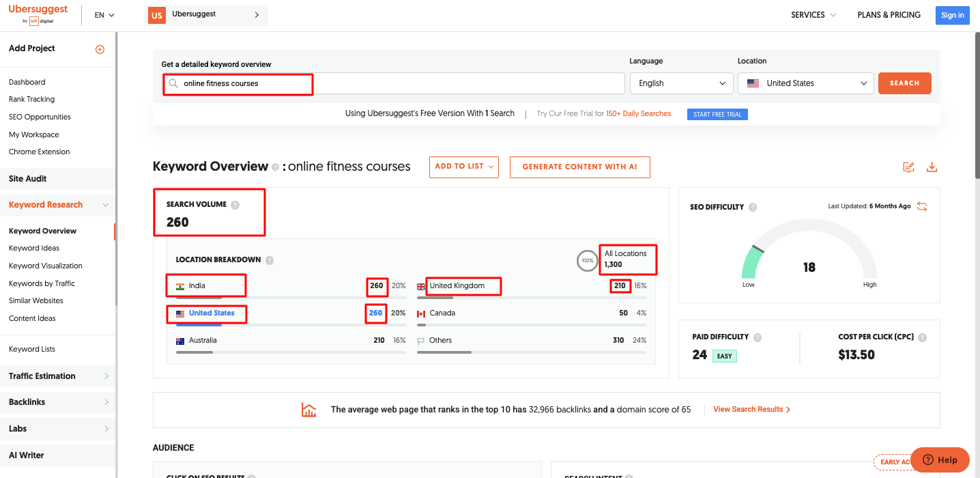Screen dimensions: 980x478
Task: Click the EASY paid difficulty badge
Action: [x=725, y=356]
